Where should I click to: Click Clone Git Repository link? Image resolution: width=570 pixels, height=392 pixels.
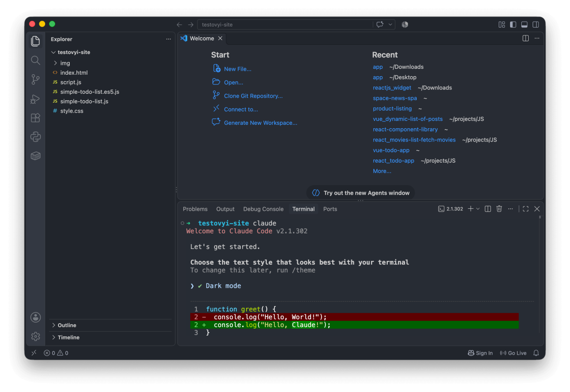tap(253, 96)
